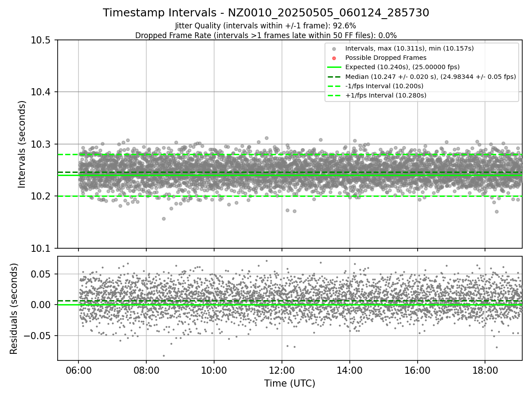Click the 06:00 time tick label

[78, 370]
